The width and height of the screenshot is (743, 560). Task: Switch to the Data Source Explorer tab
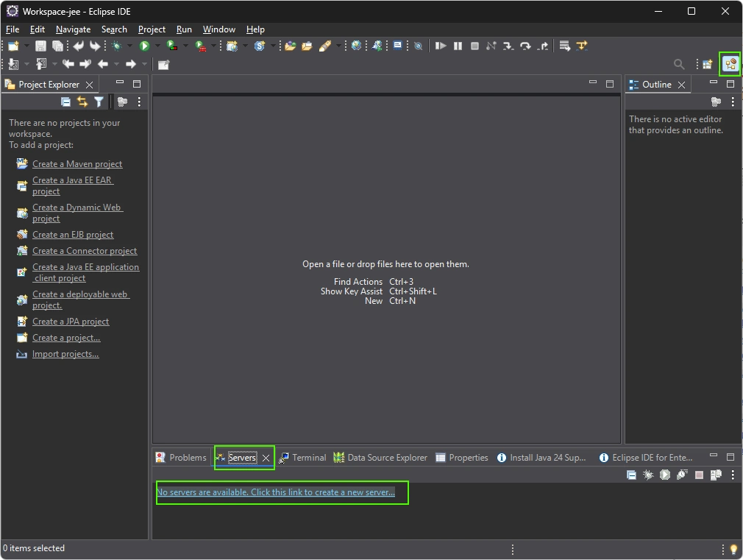pyautogui.click(x=380, y=458)
